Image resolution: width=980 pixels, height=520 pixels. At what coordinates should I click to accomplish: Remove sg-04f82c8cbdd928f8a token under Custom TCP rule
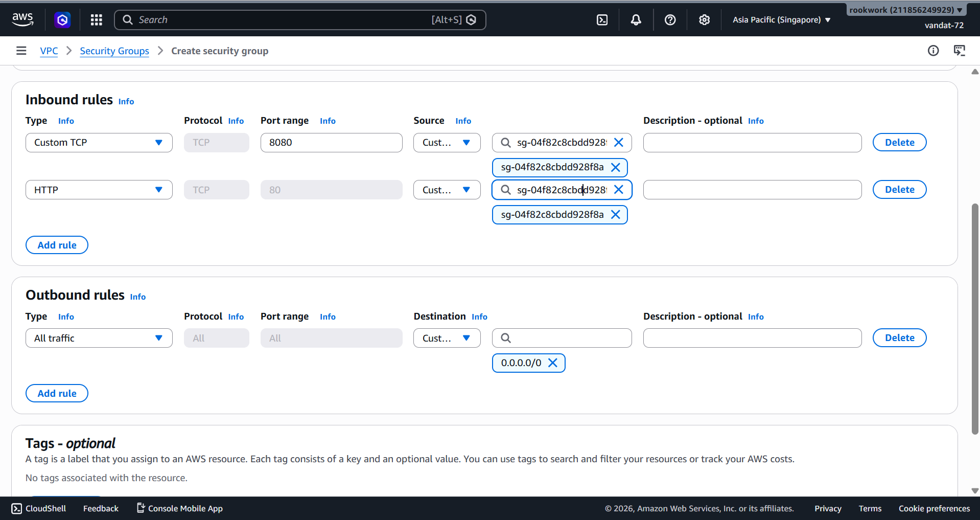616,168
